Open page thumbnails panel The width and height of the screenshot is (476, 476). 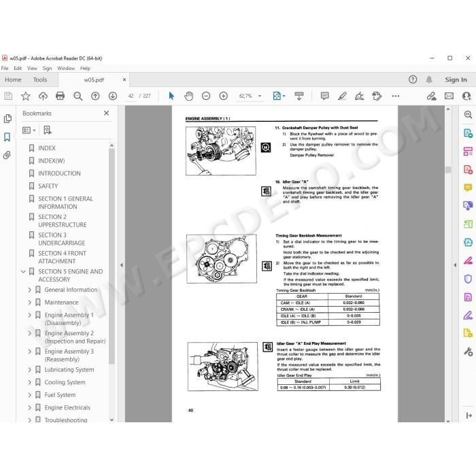[7, 119]
